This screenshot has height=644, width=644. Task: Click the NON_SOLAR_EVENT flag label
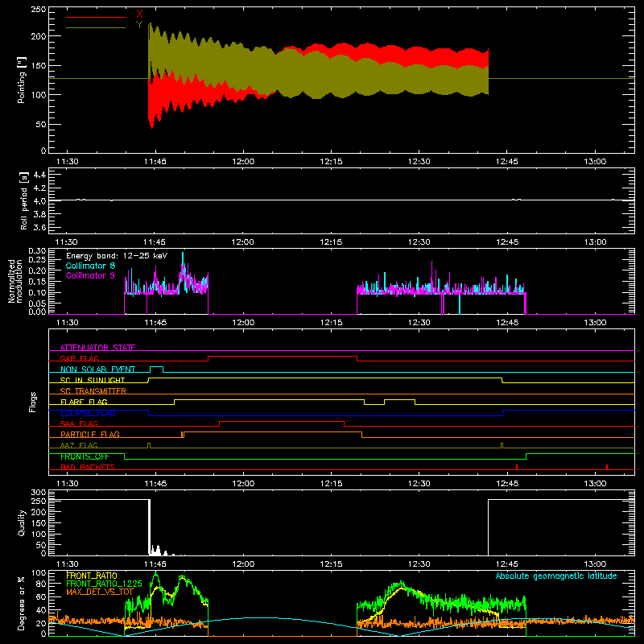[x=97, y=369]
